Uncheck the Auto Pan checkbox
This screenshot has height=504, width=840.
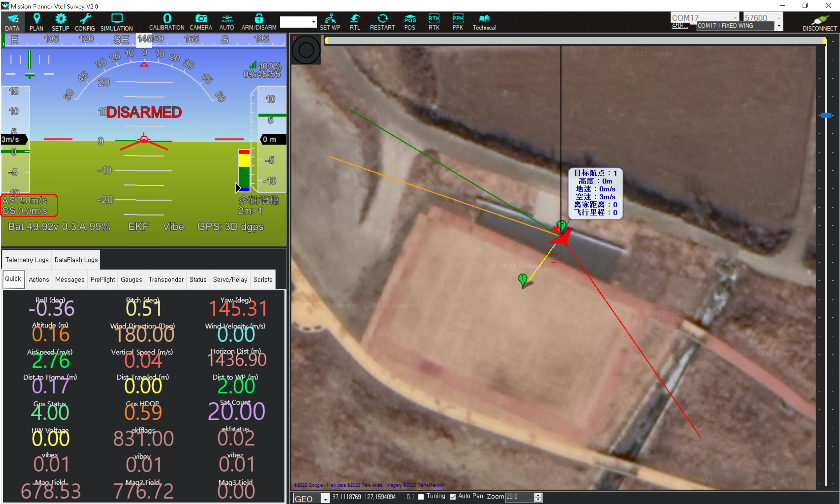(x=453, y=496)
